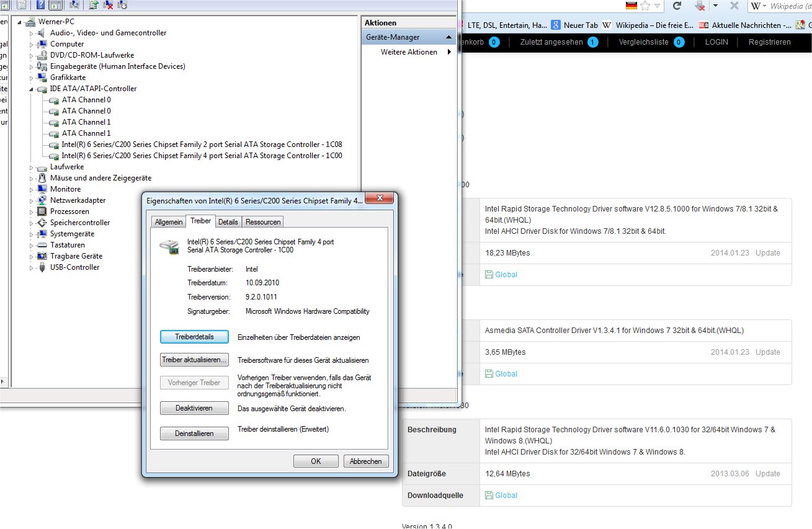The height and width of the screenshot is (529, 812).
Task: Click the scan for hardware changes toolbar icon
Action: click(x=75, y=5)
